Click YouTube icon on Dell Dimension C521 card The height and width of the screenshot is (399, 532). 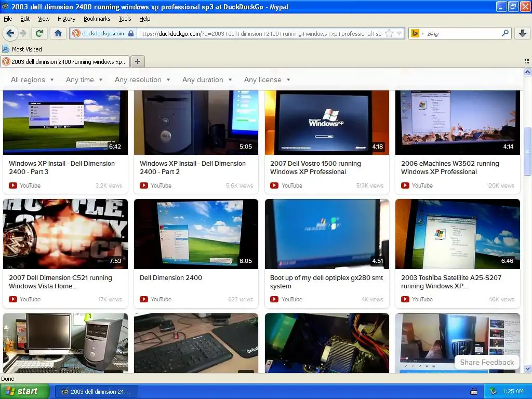[x=13, y=299]
